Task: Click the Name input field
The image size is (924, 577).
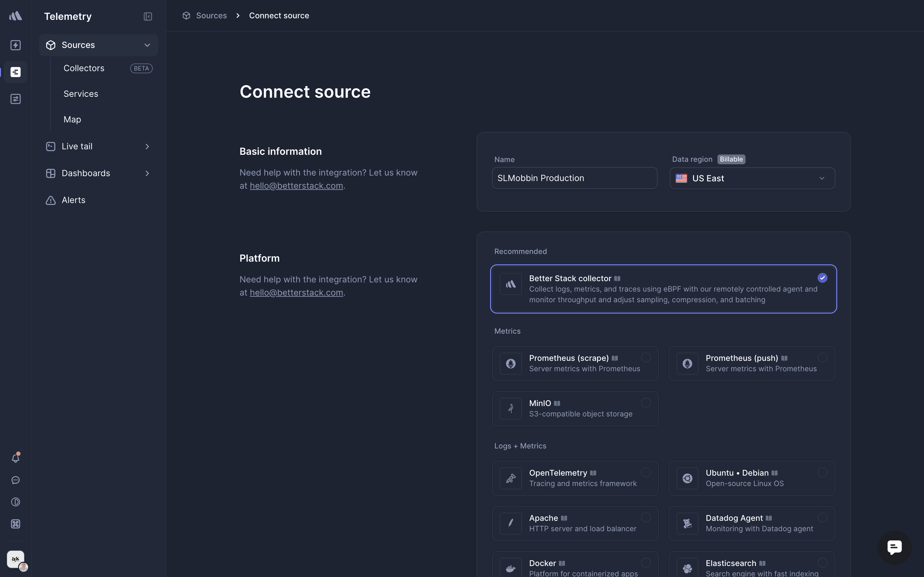Action: pyautogui.click(x=574, y=178)
